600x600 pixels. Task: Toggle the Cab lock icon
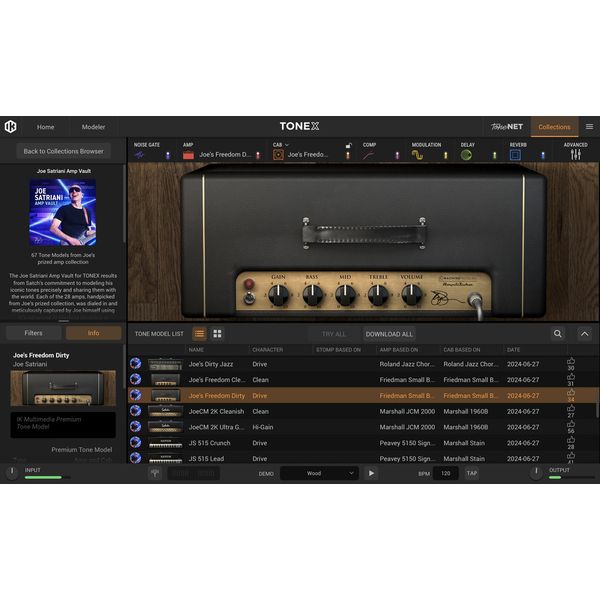(348, 145)
